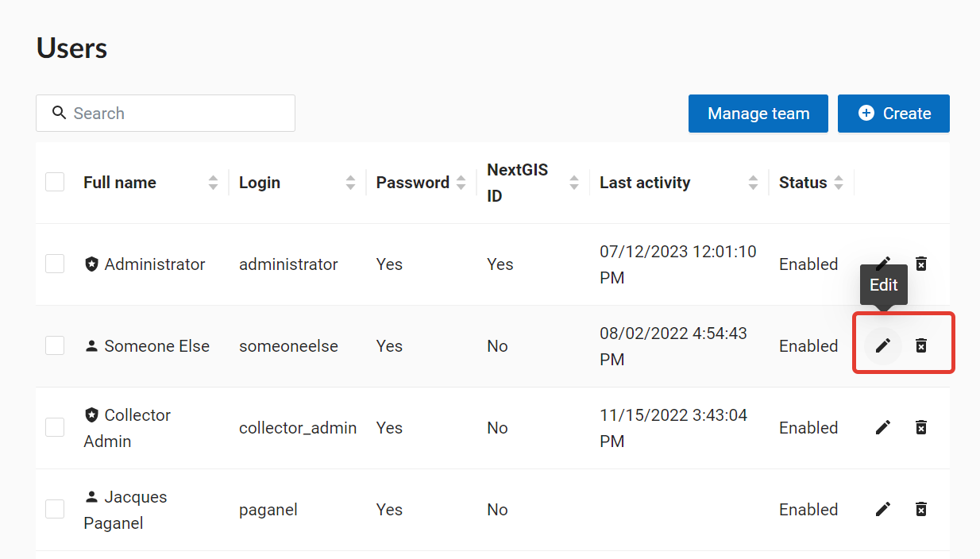
Task: Check the Someone Else row checkbox
Action: pos(55,345)
